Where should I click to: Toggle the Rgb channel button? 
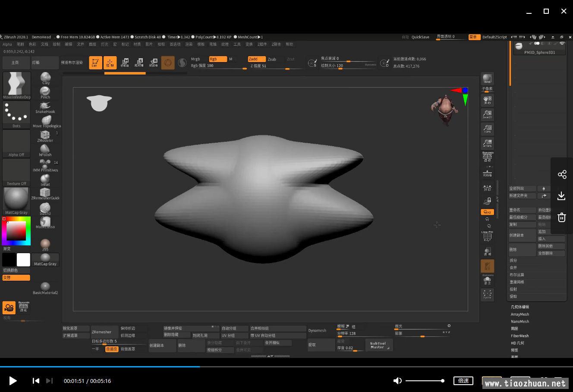(217, 59)
